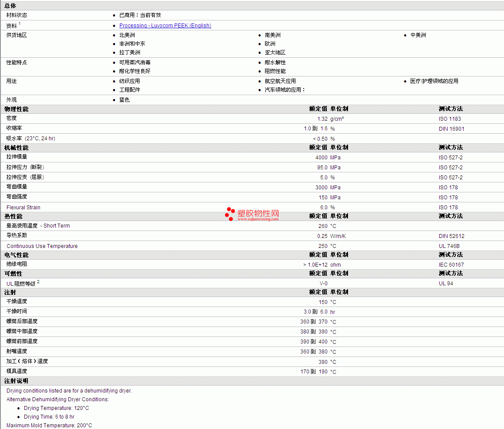Select the 可用蒸汽消毒 feature text
The height and width of the screenshot is (429, 504).
[135, 62]
